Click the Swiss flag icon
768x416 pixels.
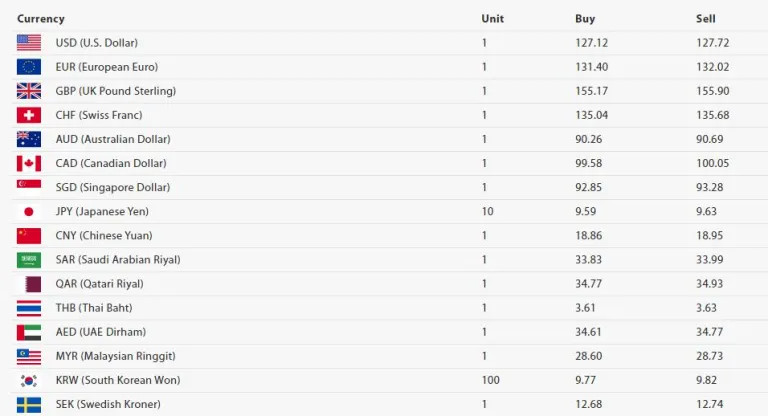29,115
